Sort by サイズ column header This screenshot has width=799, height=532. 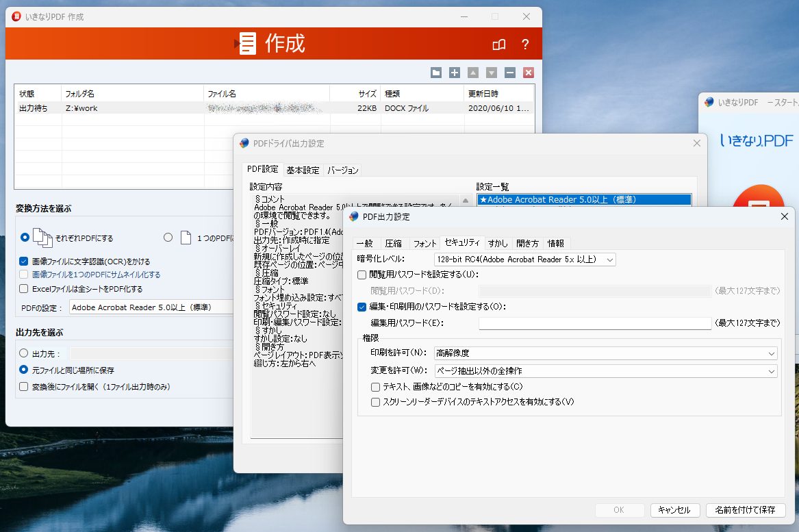355,94
